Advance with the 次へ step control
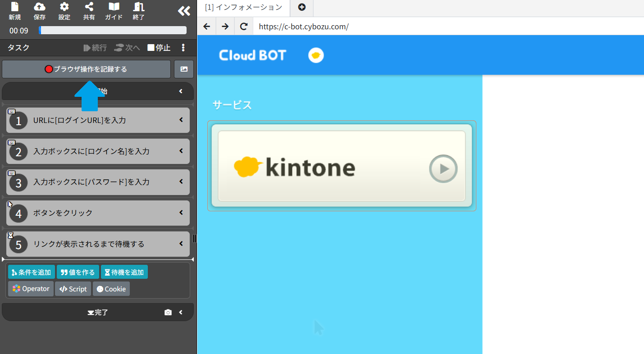This screenshot has height=354, width=644. tap(127, 48)
